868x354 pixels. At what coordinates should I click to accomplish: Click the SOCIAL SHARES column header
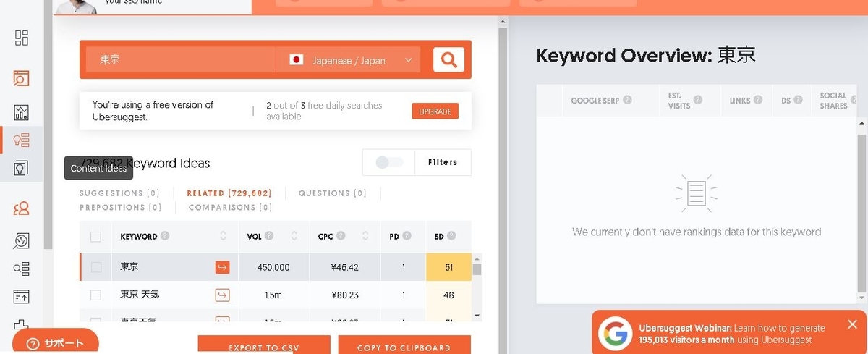833,101
